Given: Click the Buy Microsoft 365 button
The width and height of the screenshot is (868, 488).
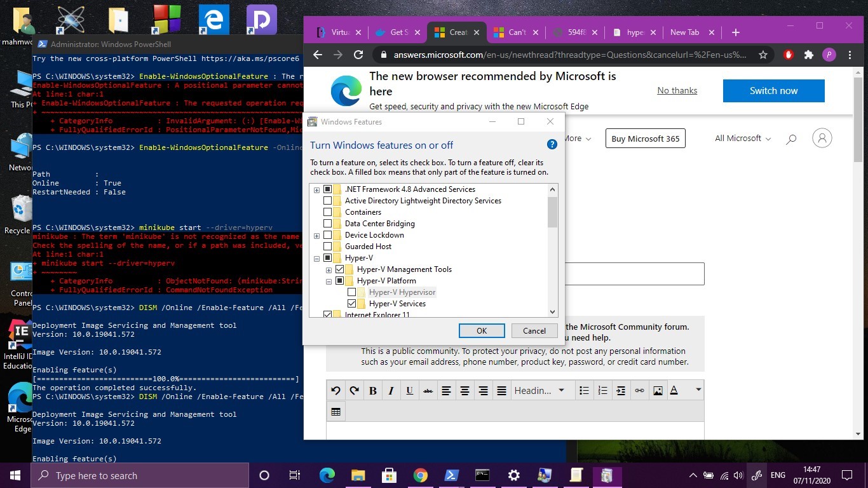Looking at the screenshot, I should (645, 138).
